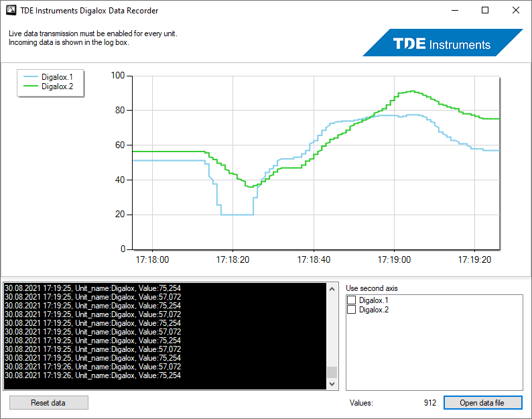Click Digalox.2 green legend line

[x=31, y=86]
